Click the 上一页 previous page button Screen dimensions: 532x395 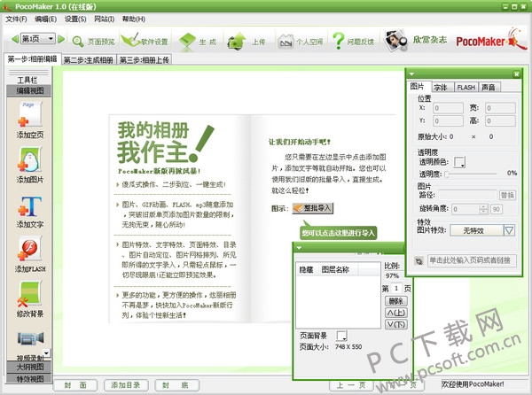[351, 385]
